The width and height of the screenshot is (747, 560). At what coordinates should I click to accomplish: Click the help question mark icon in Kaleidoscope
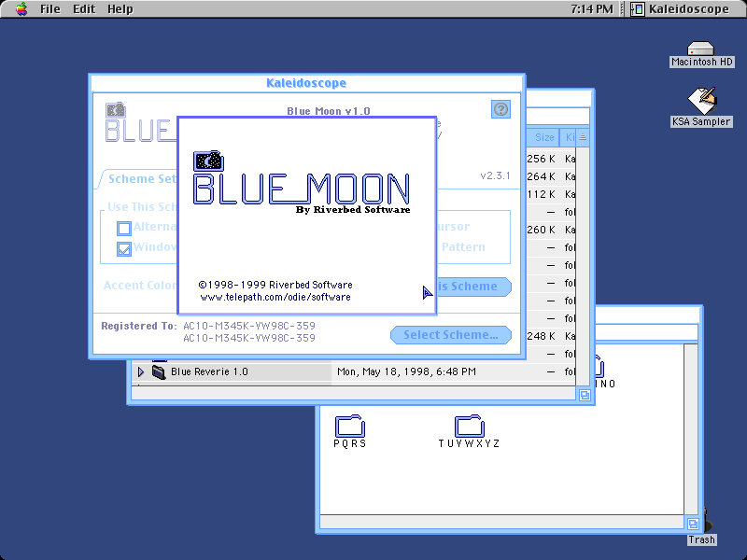coord(500,109)
